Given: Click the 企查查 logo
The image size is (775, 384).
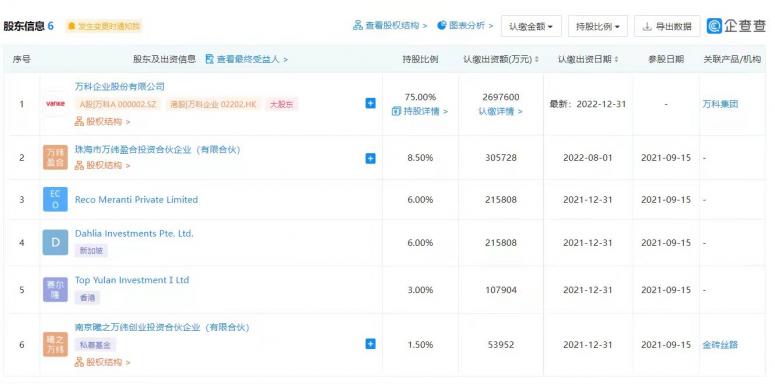Looking at the screenshot, I should click(736, 26).
